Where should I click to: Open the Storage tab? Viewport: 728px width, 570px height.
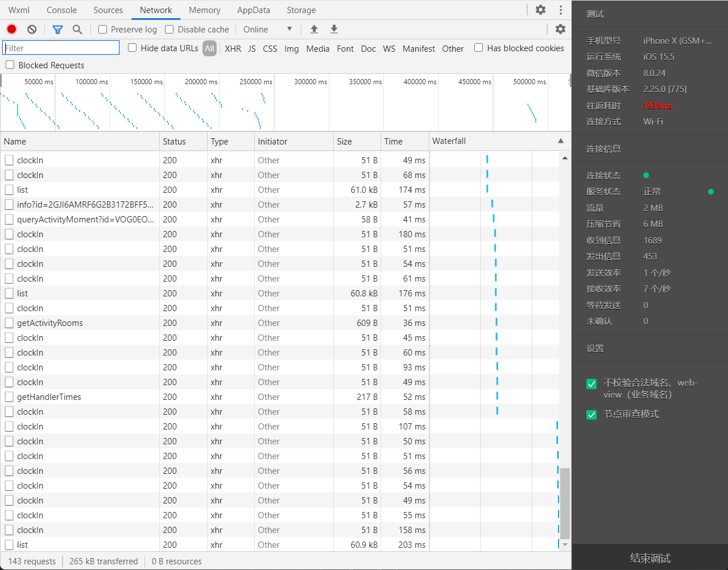301,10
